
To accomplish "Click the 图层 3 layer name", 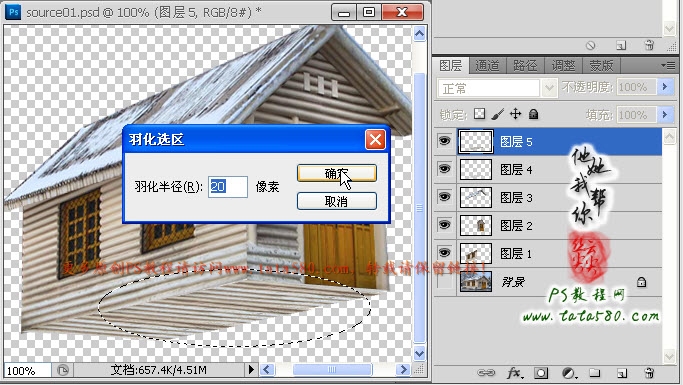I will coord(516,198).
